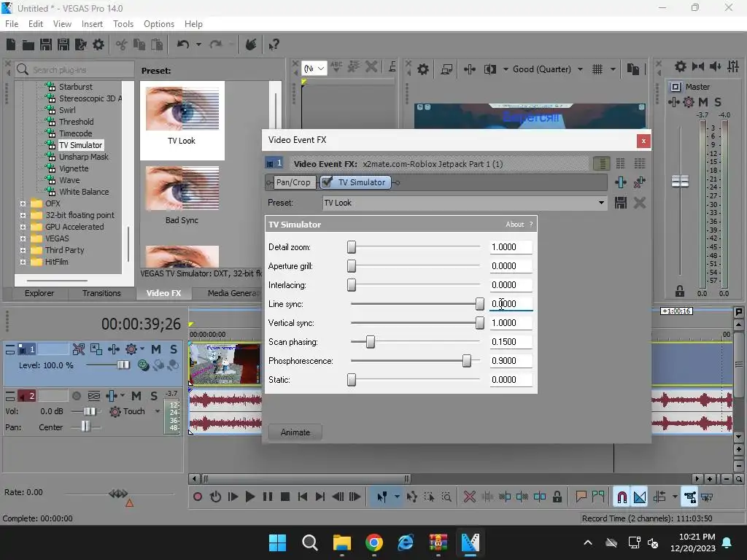Open the File menu
This screenshot has height=560, width=747.
(12, 24)
